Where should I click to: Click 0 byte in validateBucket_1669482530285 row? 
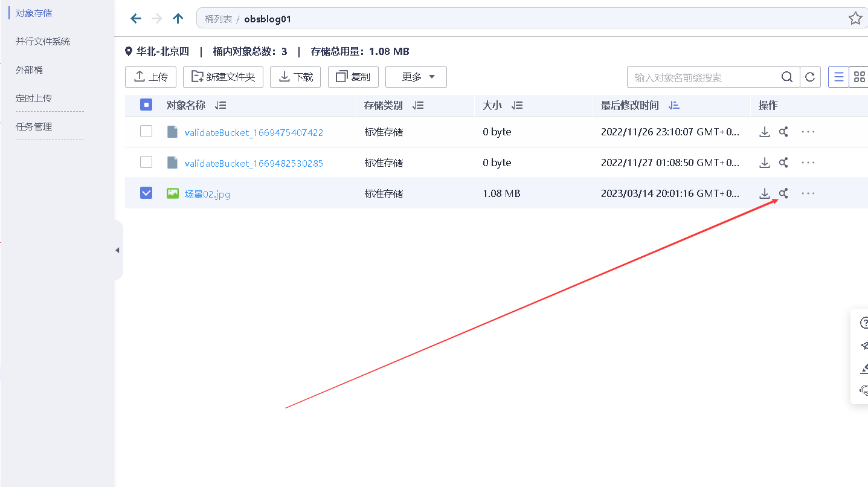pyautogui.click(x=497, y=163)
